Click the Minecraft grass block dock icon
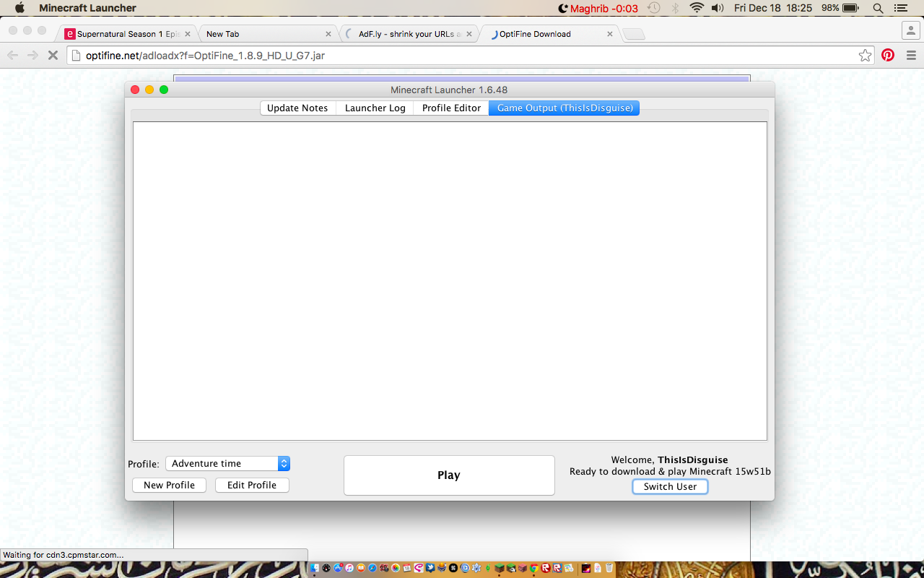Viewport: 924px width, 578px height. point(500,568)
